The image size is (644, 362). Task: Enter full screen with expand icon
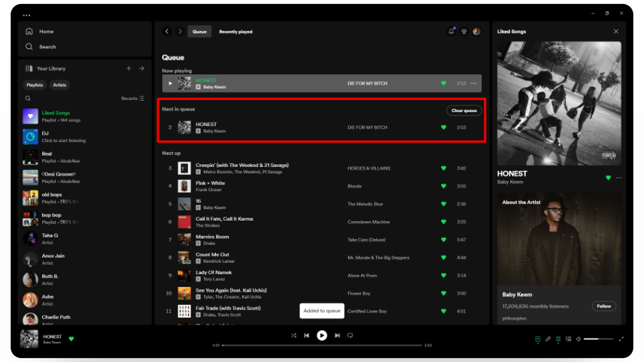621,339
